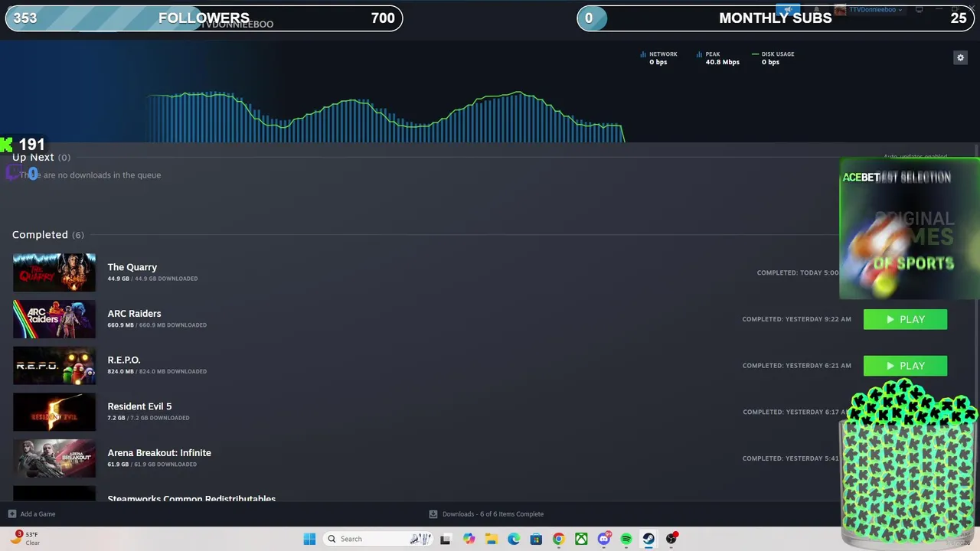Click the Windows taskbar Search box
980x551 pixels.
(x=377, y=539)
